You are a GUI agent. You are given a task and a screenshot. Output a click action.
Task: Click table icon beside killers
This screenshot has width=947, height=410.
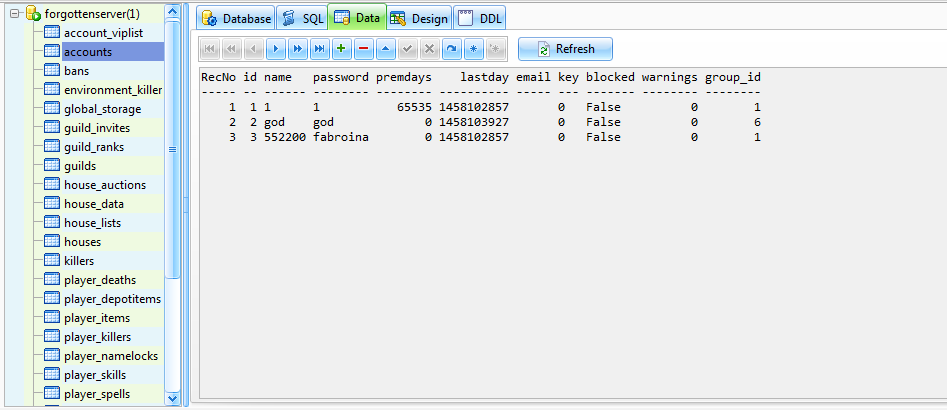coord(53,261)
